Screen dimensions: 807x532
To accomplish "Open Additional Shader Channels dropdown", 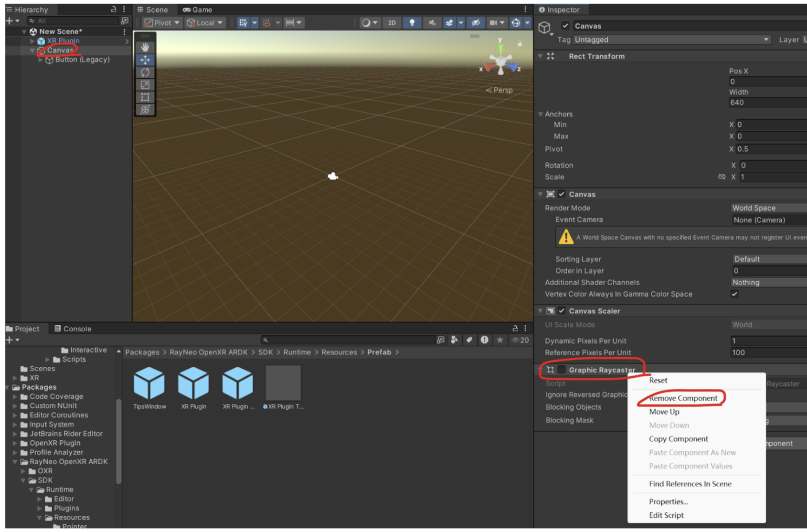I will coord(769,282).
